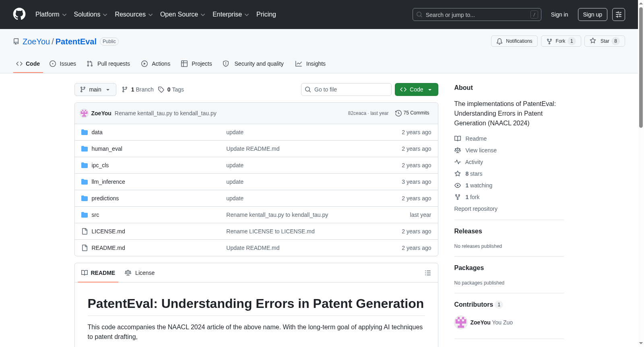Click the Sign in link
The image size is (644, 347).
click(559, 15)
